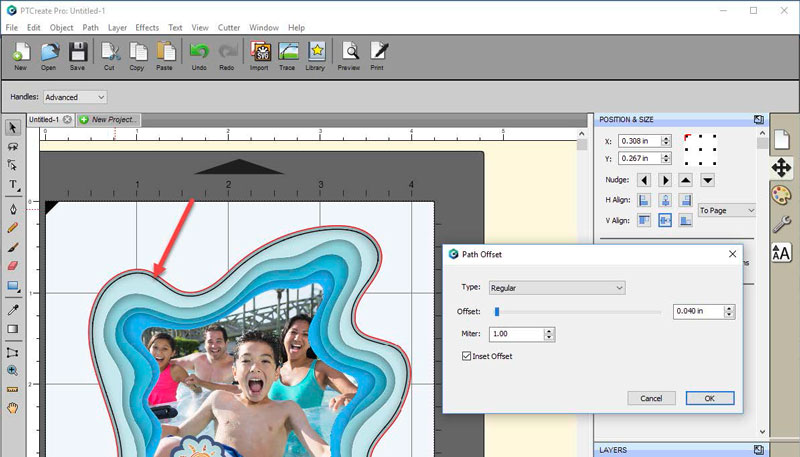800x457 pixels.
Task: Click the Paste clipboard icon
Action: pos(165,56)
